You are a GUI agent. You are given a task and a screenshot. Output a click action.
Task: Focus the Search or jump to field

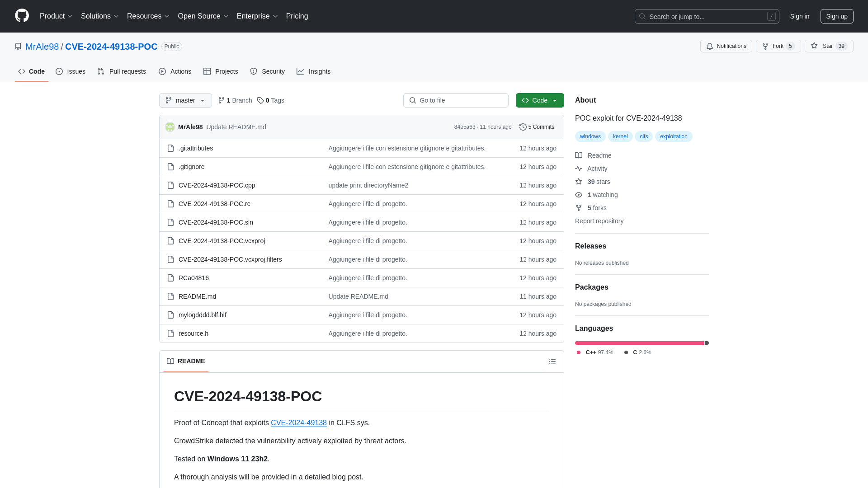[x=707, y=16]
